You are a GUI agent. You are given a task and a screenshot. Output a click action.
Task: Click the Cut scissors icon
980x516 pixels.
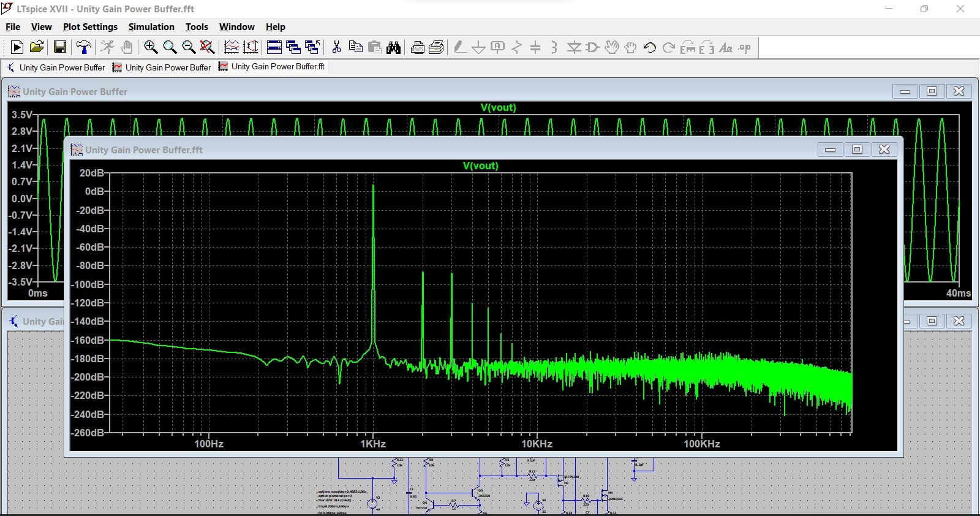[x=336, y=47]
